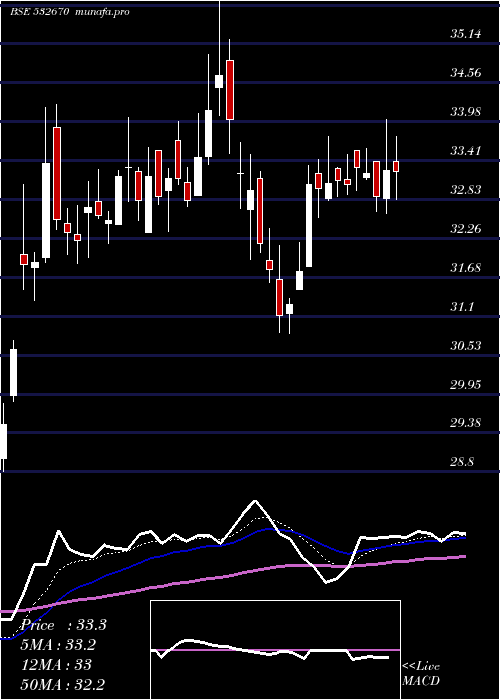Viewport: 500px width, 700px height.
Task: Select the 30.53 price axis label
Action: tap(466, 346)
